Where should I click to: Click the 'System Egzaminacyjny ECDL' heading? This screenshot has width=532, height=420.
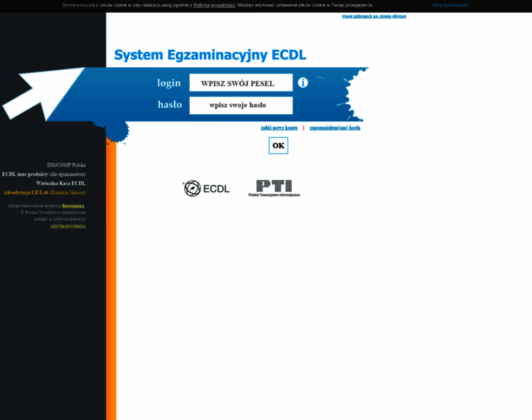(210, 55)
